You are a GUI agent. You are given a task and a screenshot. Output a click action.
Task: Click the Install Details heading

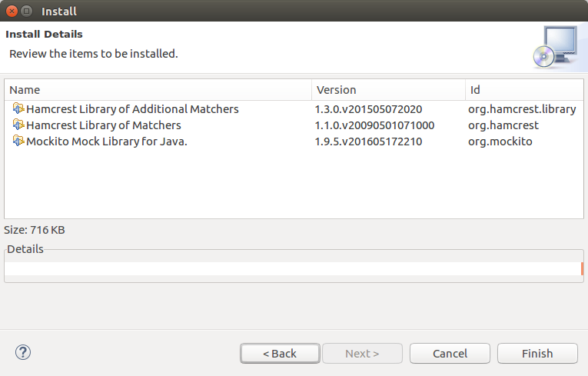pos(44,34)
